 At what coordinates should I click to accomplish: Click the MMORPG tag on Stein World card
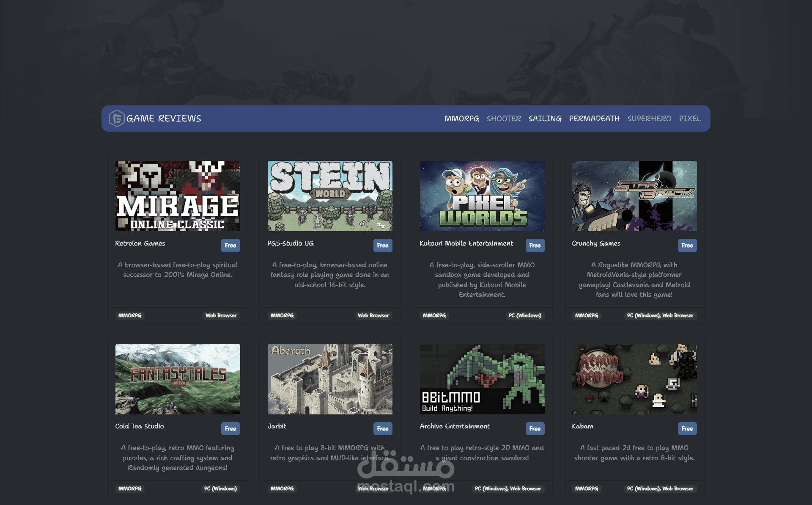click(x=282, y=315)
